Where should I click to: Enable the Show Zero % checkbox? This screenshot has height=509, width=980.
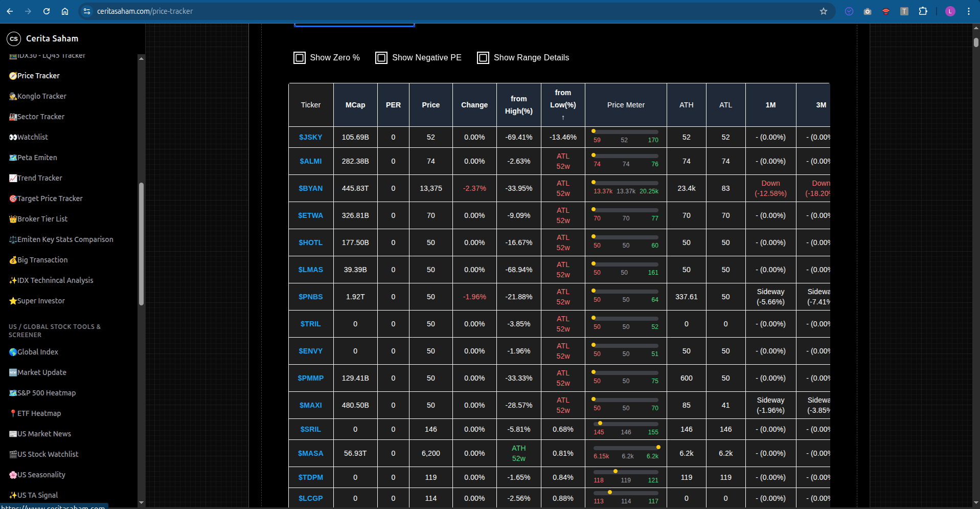(300, 58)
